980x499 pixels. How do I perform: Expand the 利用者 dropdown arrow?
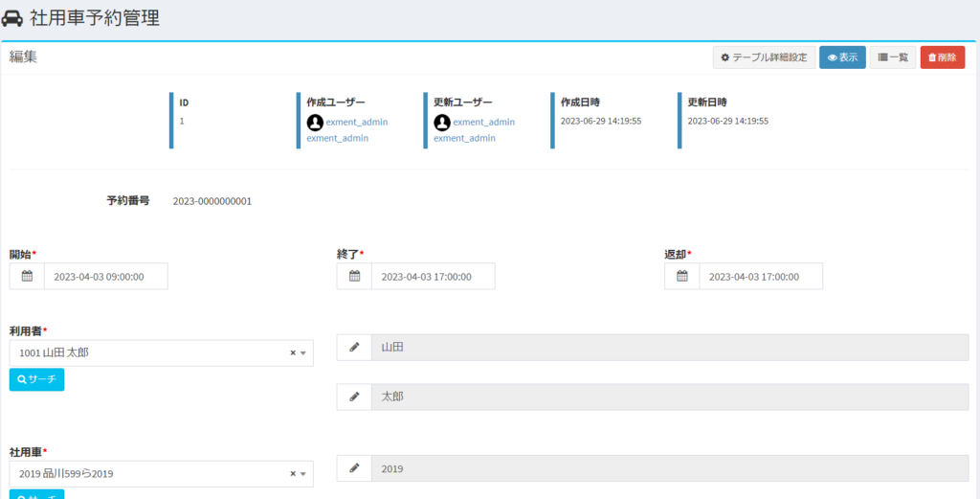(x=303, y=353)
